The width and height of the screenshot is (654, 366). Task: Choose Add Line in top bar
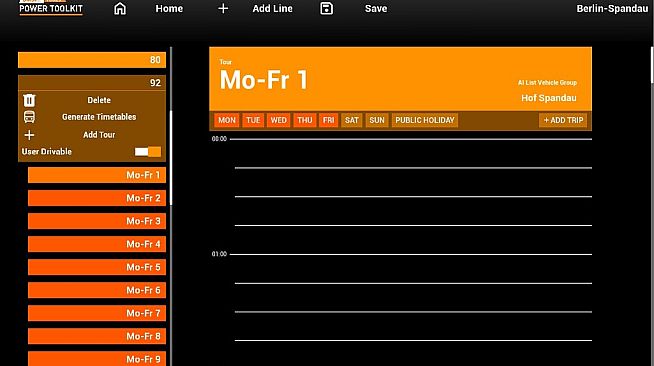pyautogui.click(x=272, y=8)
